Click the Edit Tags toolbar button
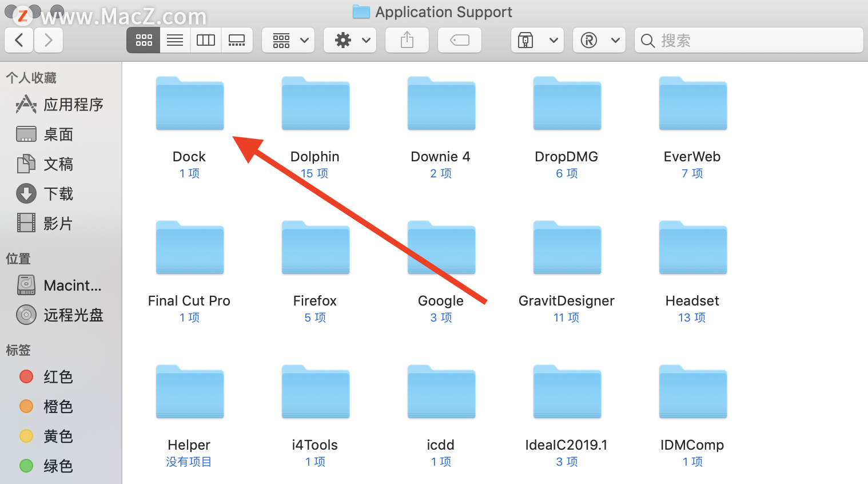This screenshot has width=868, height=484. pos(460,40)
